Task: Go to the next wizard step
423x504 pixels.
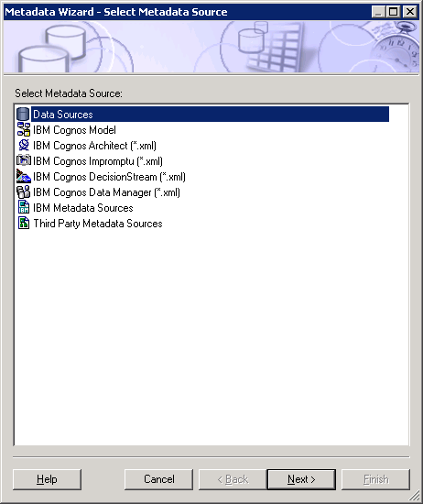Action: coord(301,479)
